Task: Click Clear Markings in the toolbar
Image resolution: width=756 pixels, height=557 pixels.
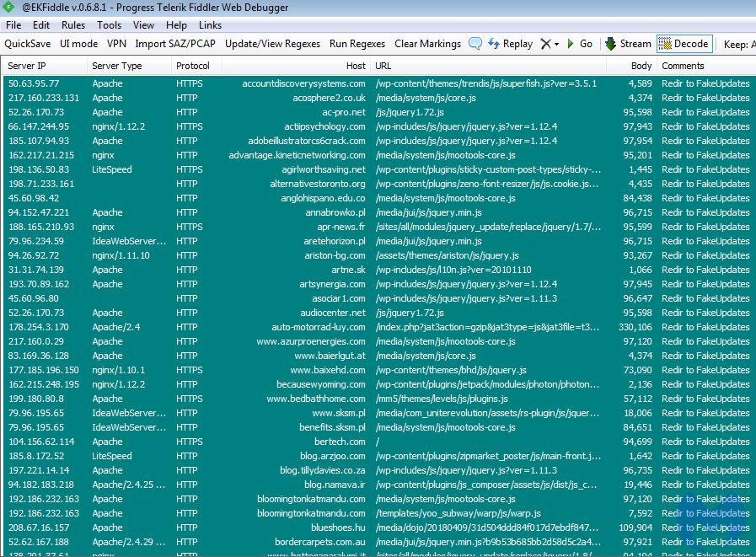Action: click(427, 44)
